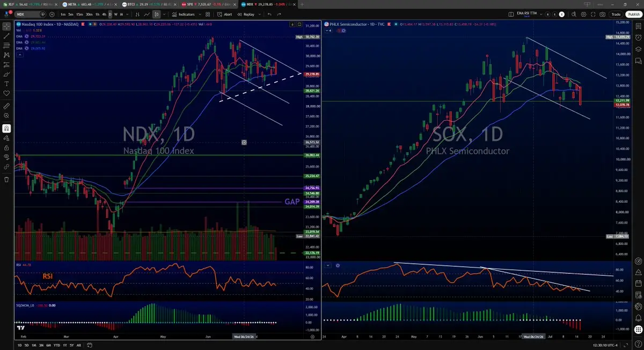
Task: Expand the timeframe interval dropdown
Action: (127, 14)
